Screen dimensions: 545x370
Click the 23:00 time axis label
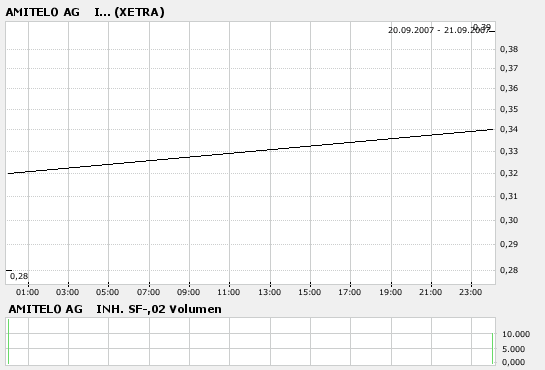(x=470, y=292)
